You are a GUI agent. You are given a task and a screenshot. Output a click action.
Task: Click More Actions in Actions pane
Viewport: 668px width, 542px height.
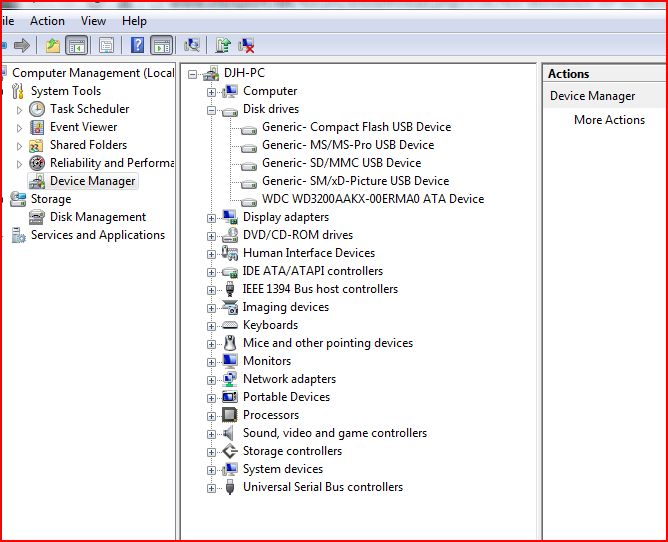coord(609,120)
